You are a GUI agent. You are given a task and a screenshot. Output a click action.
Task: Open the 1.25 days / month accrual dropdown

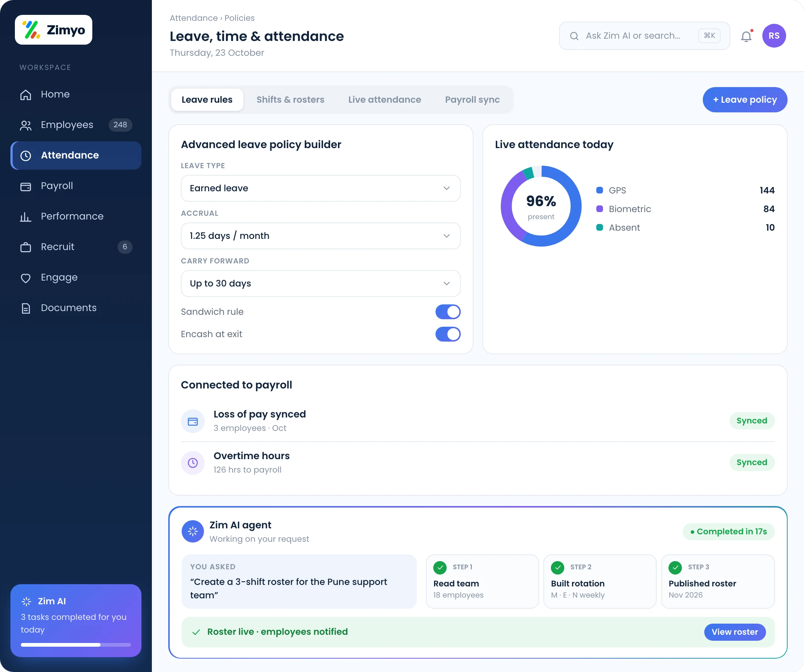coord(320,236)
